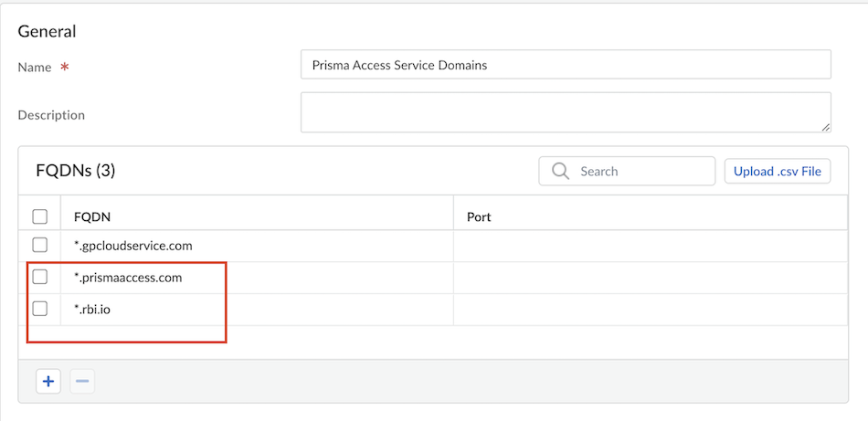868x421 pixels.
Task: Click the FQDN column header
Action: pyautogui.click(x=92, y=216)
